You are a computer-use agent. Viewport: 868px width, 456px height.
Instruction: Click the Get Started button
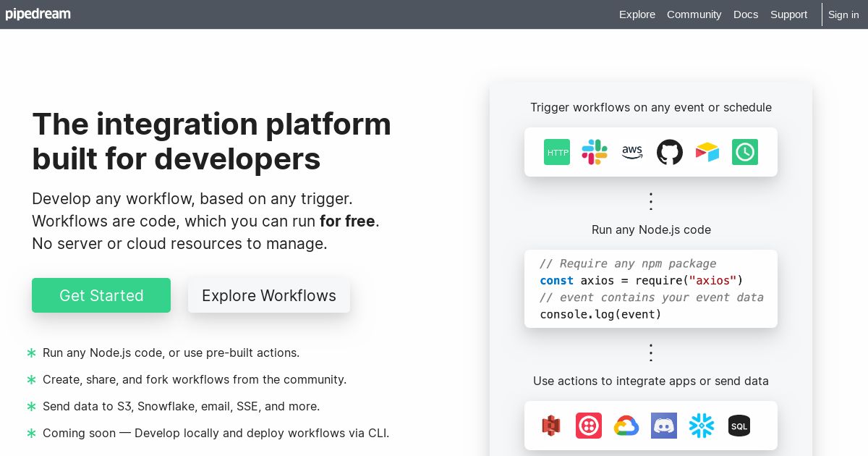pyautogui.click(x=101, y=295)
